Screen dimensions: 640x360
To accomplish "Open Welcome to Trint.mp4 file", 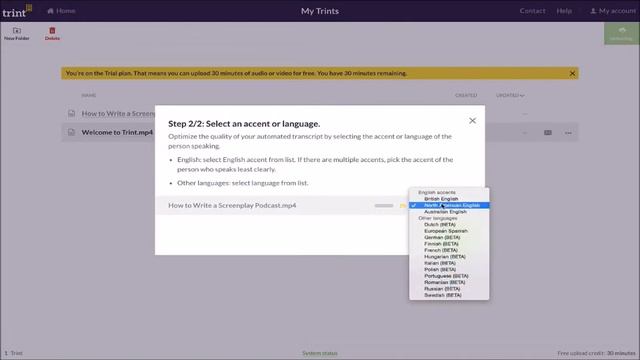I will [x=117, y=132].
